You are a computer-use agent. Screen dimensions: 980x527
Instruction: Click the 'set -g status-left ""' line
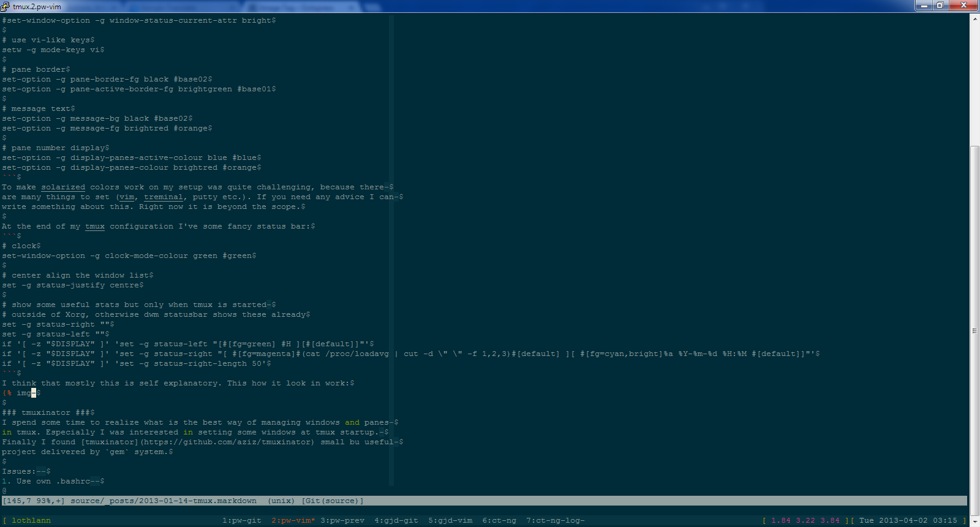click(x=56, y=334)
